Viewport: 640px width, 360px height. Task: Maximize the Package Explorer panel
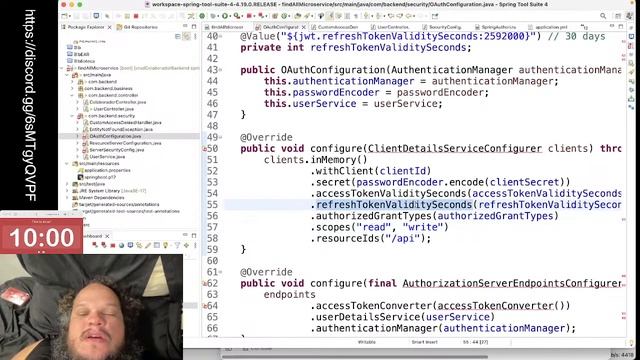point(194,27)
